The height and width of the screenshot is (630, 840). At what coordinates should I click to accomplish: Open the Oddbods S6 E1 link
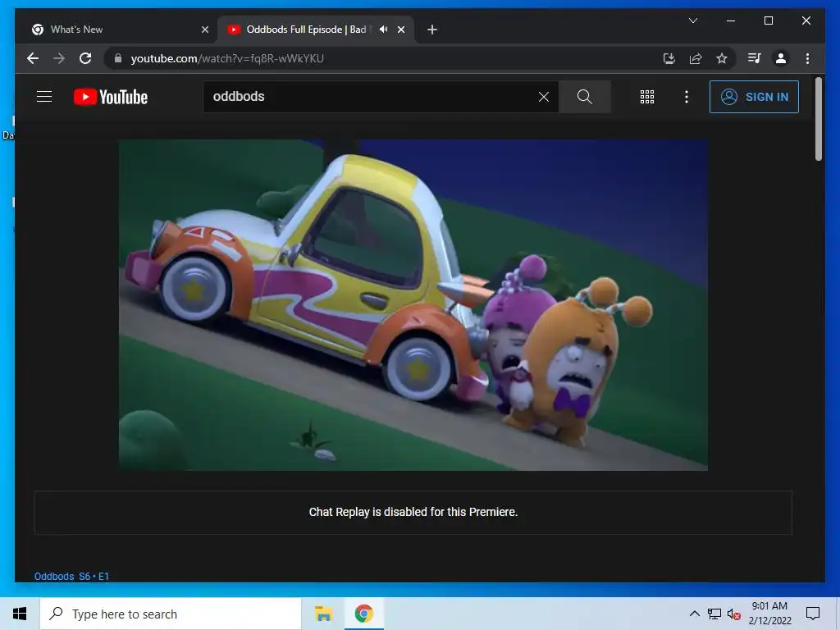(72, 577)
